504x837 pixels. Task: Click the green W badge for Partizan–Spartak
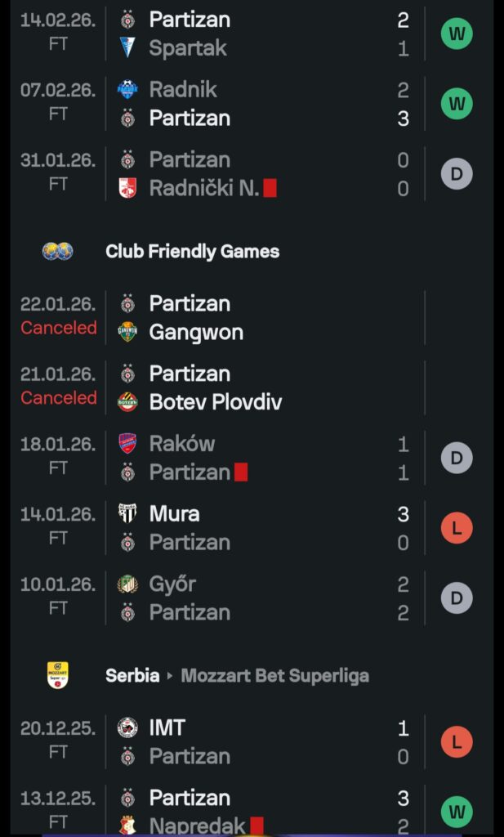(457, 34)
